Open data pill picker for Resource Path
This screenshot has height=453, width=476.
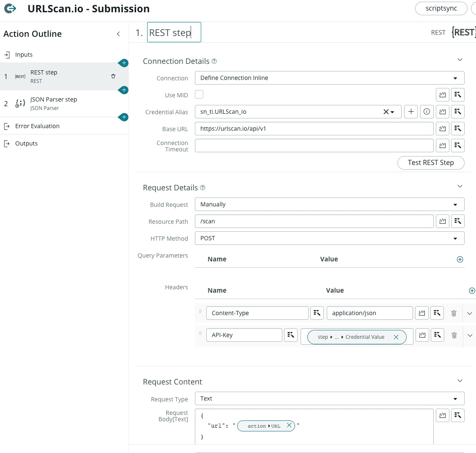458,221
